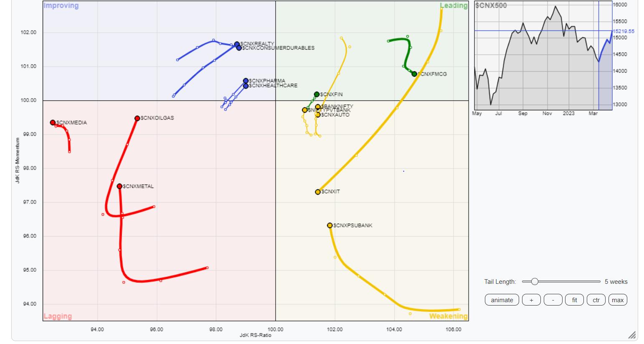
Task: Select the $CNXREALTY blue marker
Action: [237, 44]
